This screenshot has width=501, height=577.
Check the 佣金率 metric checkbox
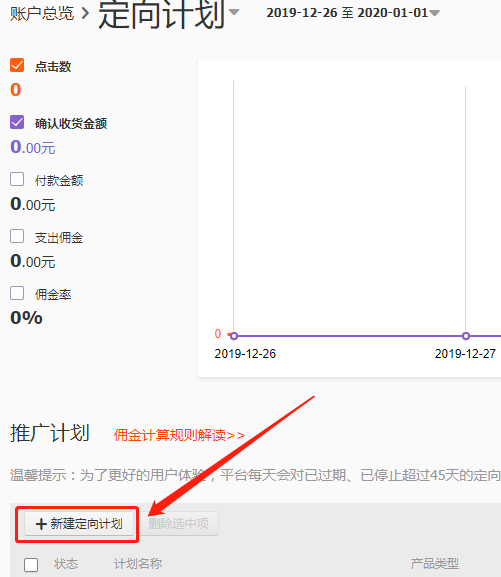(17, 293)
